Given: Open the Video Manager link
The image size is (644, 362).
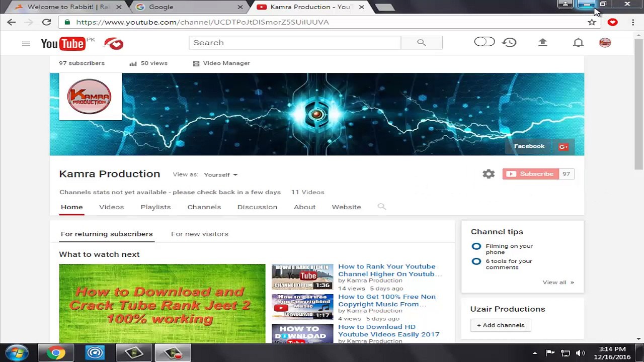Looking at the screenshot, I should tap(226, 63).
